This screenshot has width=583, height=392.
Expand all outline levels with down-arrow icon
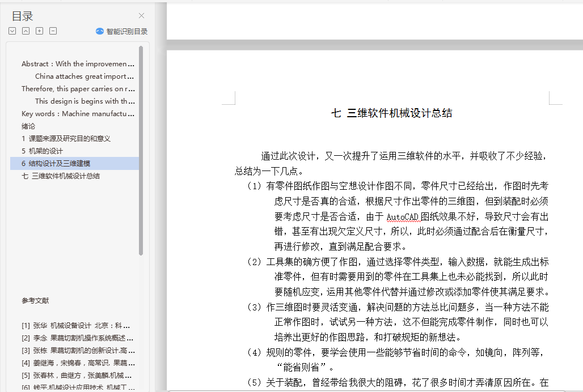[12, 31]
